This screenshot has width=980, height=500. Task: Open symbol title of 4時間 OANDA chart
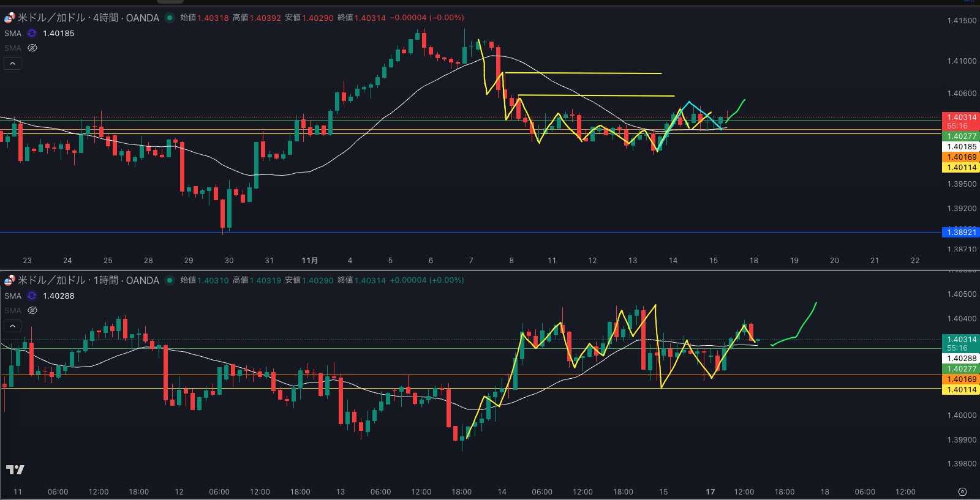click(88, 18)
